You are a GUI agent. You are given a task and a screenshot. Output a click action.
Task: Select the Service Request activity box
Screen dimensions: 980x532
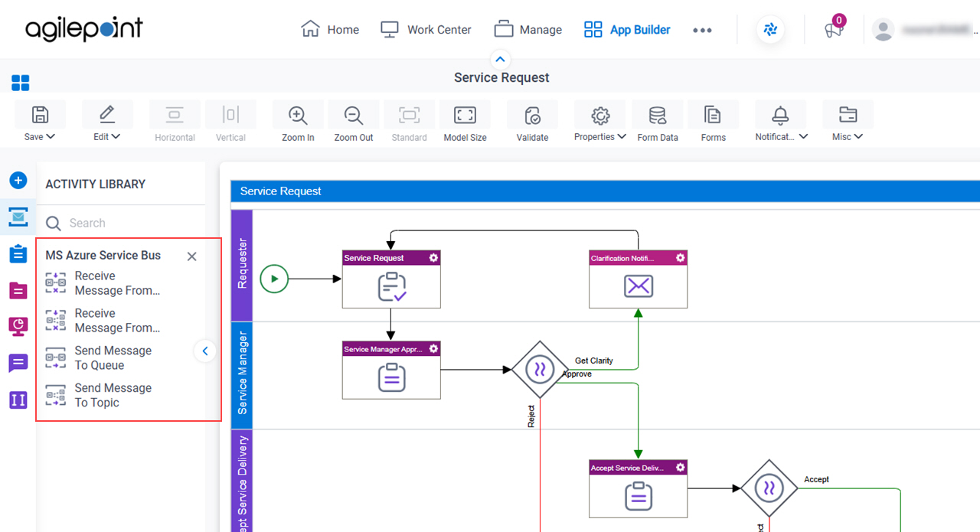coord(391,279)
